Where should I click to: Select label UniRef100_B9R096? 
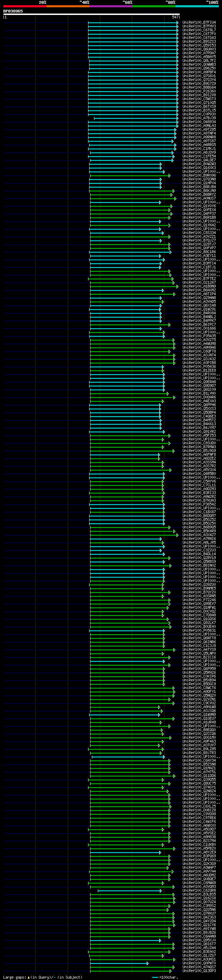tap(199, 176)
